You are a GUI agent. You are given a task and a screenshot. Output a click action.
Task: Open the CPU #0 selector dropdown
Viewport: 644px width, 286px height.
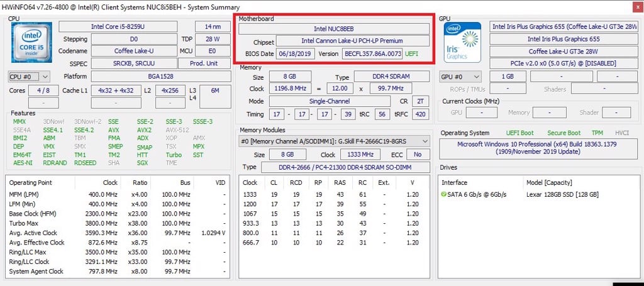[29, 77]
